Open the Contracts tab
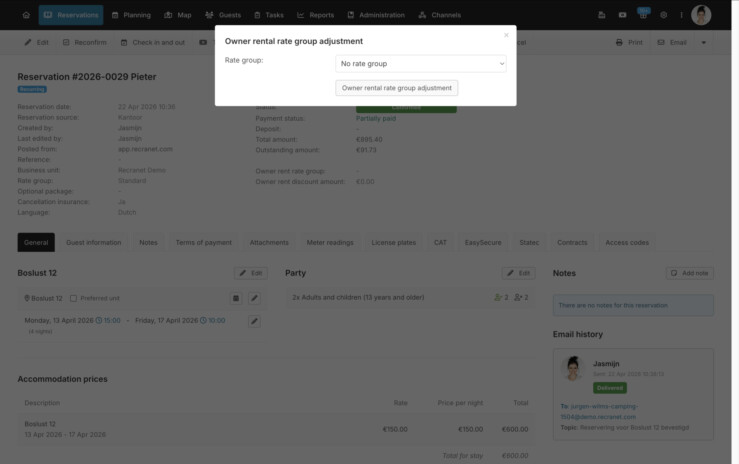Image resolution: width=739 pixels, height=464 pixels. tap(572, 243)
